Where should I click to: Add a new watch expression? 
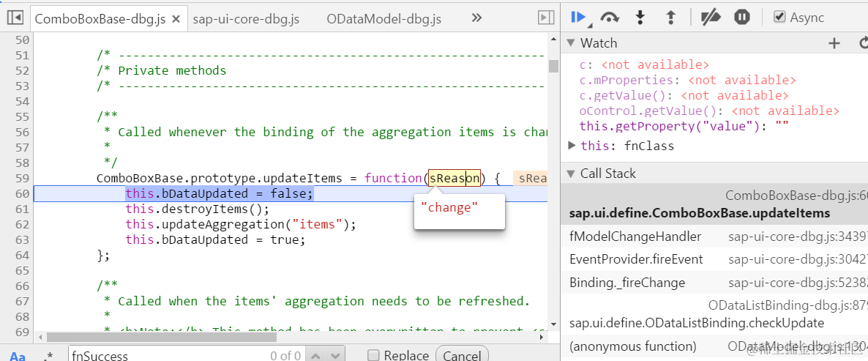(x=834, y=43)
